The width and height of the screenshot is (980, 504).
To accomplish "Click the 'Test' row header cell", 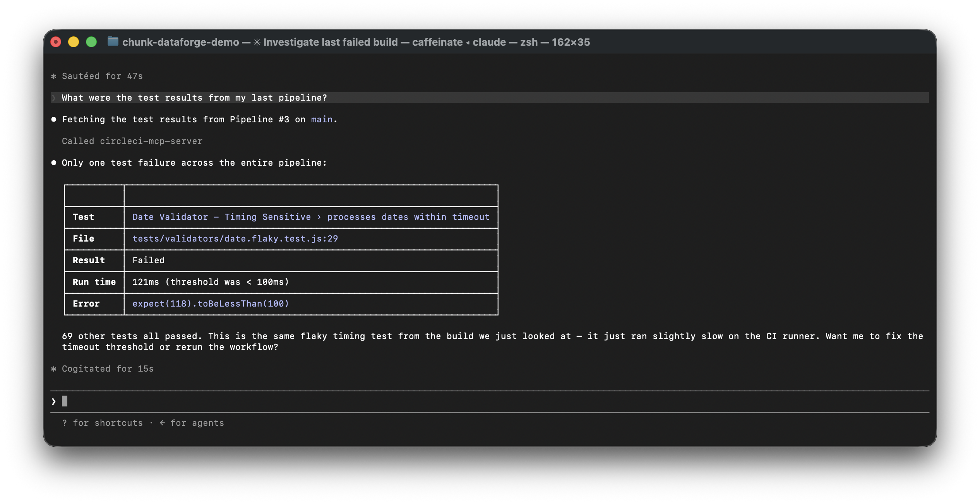I will (x=94, y=217).
